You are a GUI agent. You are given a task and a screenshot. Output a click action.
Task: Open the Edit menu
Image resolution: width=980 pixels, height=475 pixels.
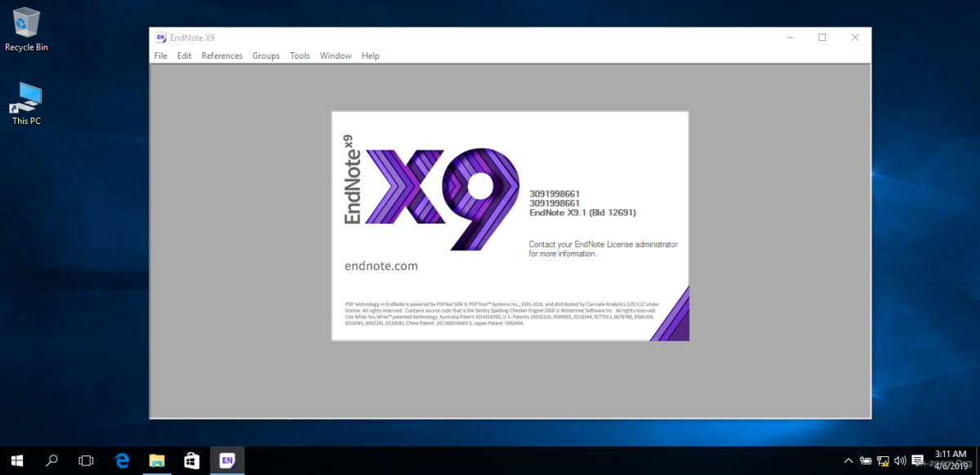tap(185, 55)
